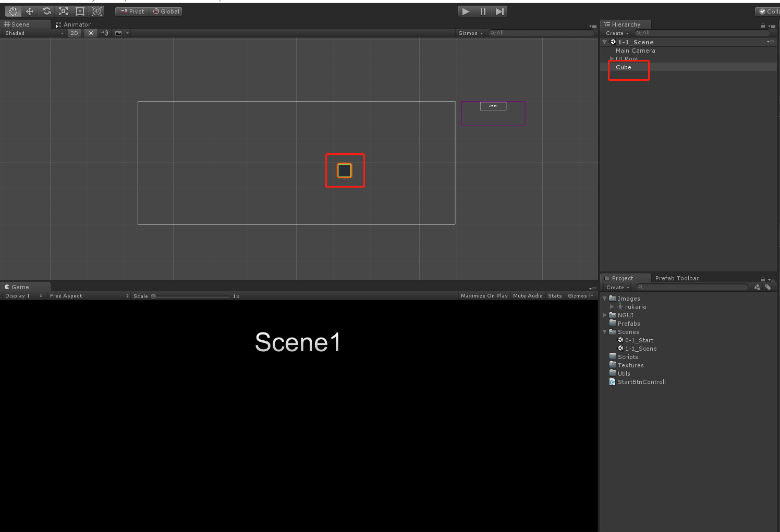Toggle scene audio
780x532 pixels.
pos(104,33)
